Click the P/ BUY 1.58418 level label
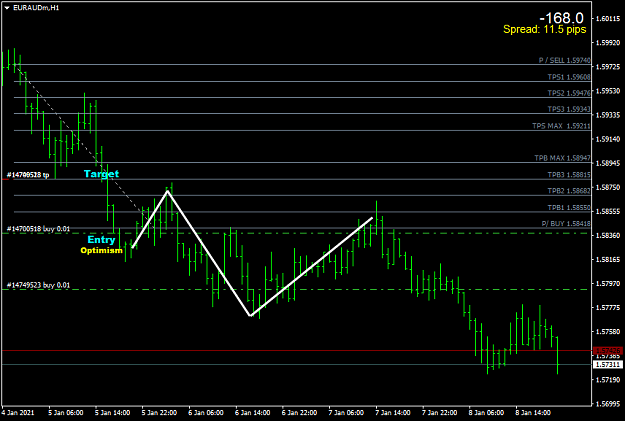This screenshot has width=625, height=421. coord(566,224)
